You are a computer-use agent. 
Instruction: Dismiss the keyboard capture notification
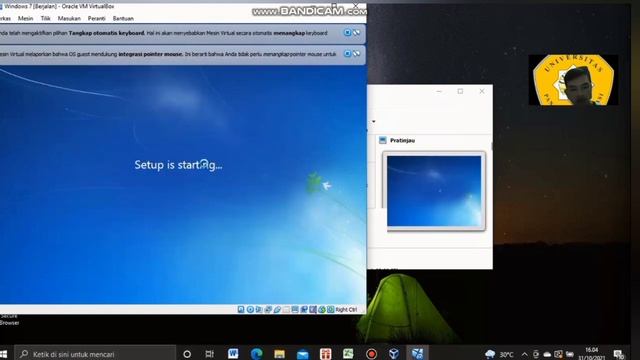pyautogui.click(x=347, y=32)
